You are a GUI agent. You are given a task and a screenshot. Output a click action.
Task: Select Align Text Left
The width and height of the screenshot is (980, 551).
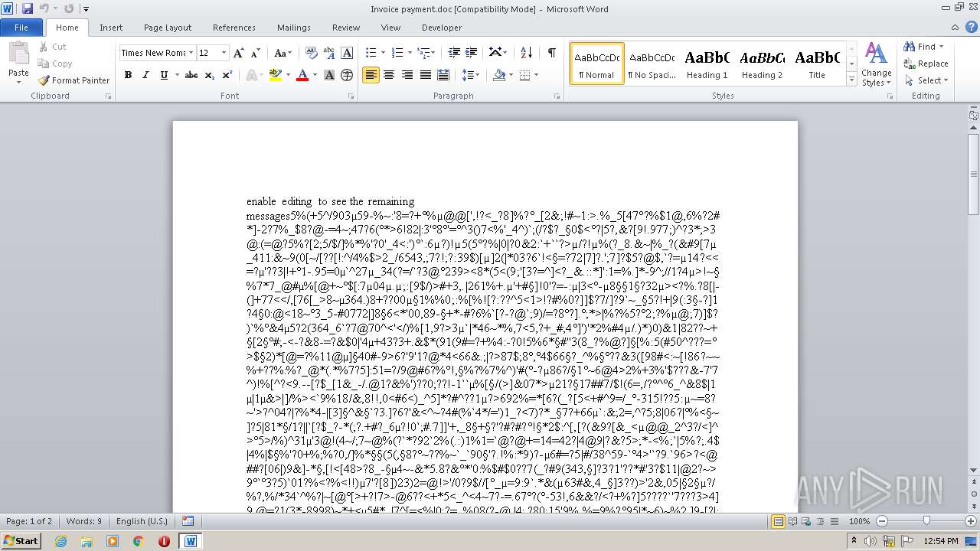(x=371, y=75)
